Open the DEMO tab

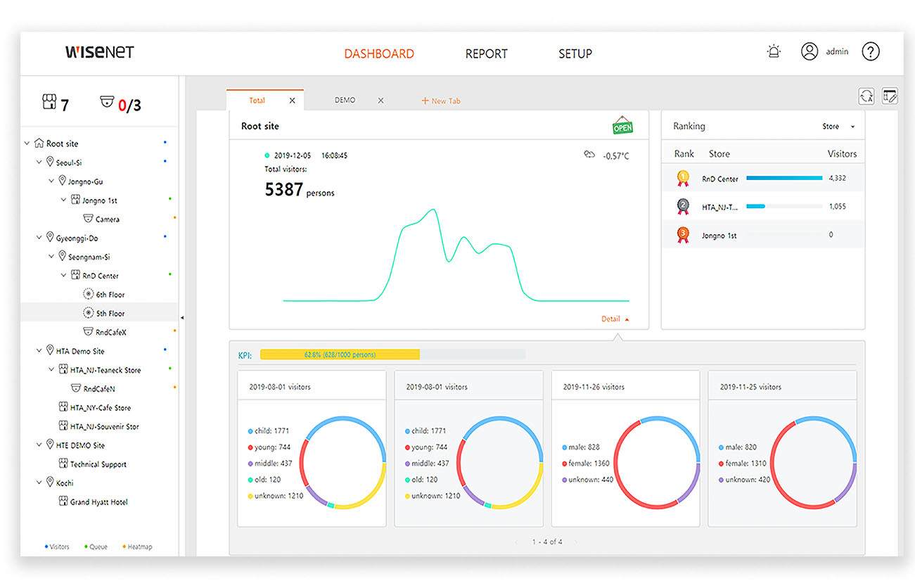point(345,101)
